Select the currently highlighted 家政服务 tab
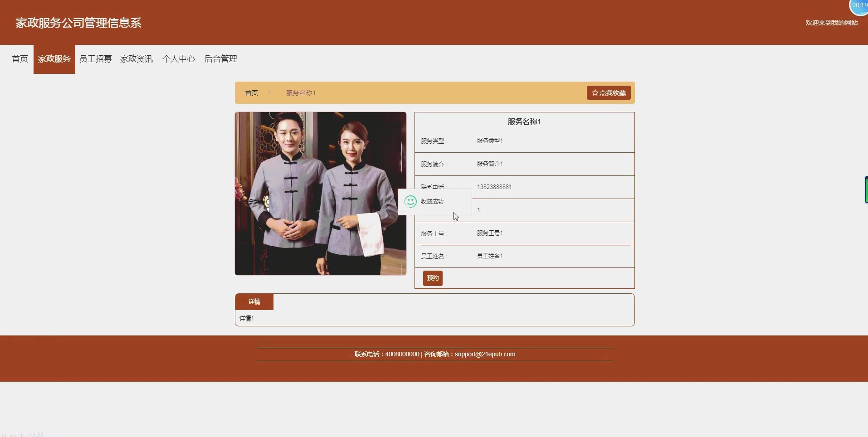The height and width of the screenshot is (437, 868). pyautogui.click(x=54, y=58)
